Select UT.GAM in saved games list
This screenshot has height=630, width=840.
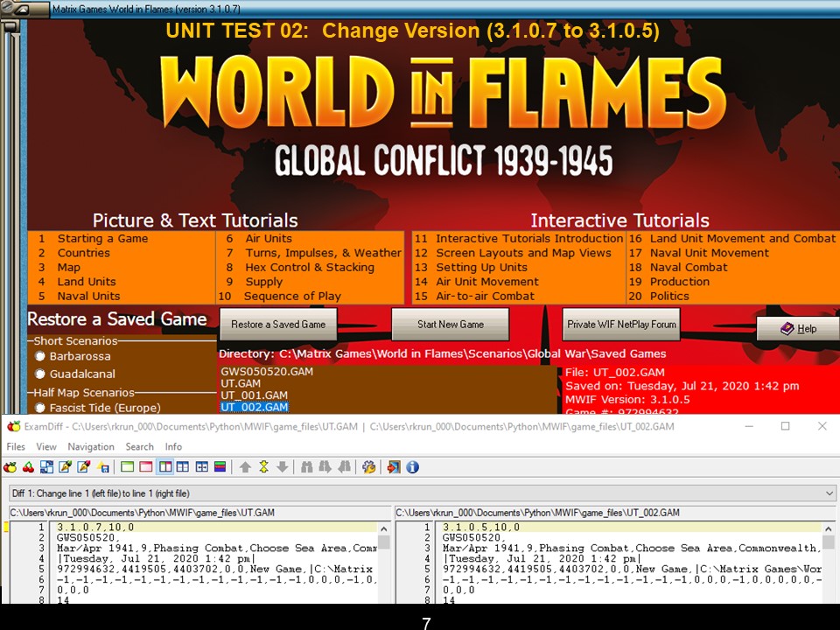(x=241, y=383)
